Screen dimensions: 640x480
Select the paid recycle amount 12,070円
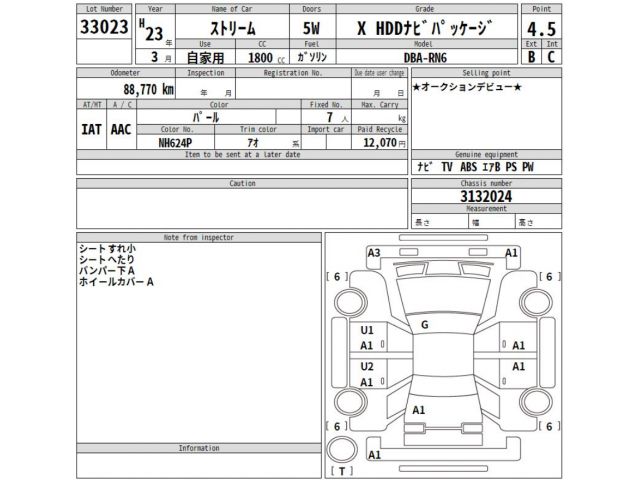(384, 143)
